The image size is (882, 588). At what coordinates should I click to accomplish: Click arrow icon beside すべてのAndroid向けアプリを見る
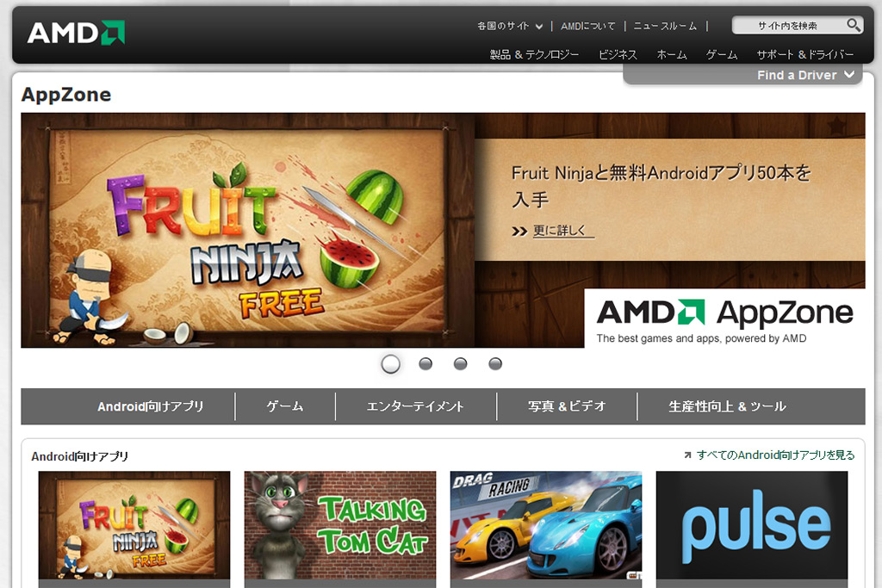tap(687, 455)
